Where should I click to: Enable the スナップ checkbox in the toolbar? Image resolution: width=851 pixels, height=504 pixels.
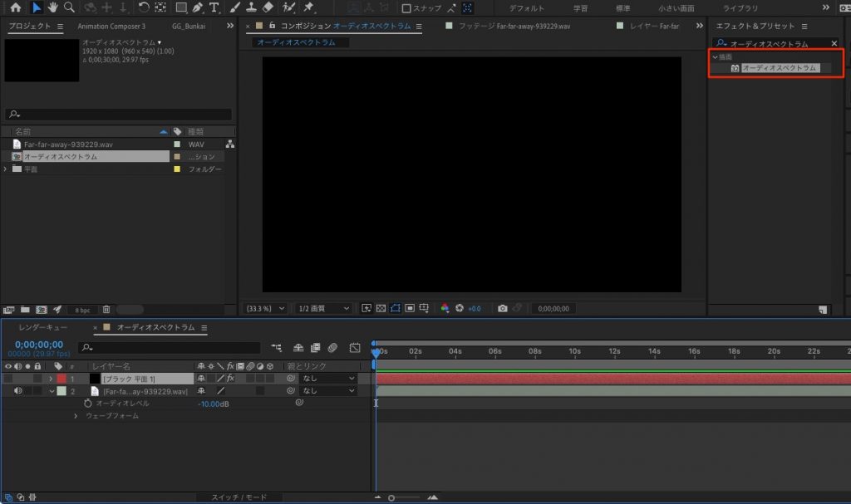[405, 7]
